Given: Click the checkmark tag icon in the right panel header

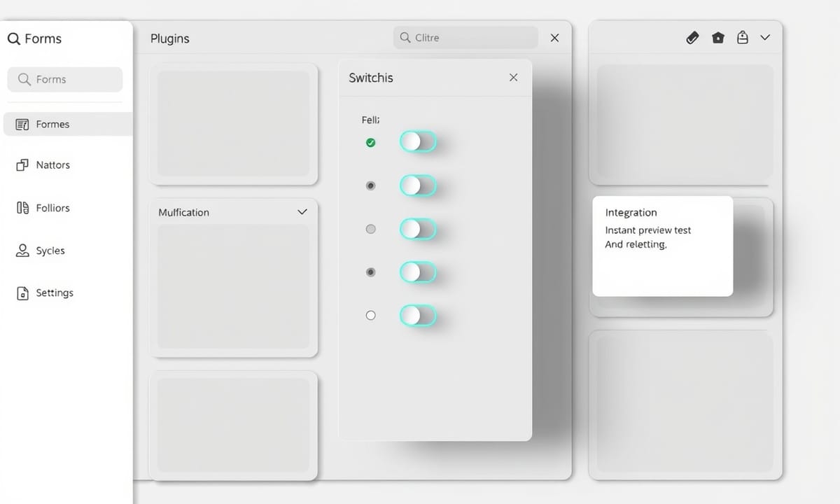Looking at the screenshot, I should pyautogui.click(x=692, y=38).
